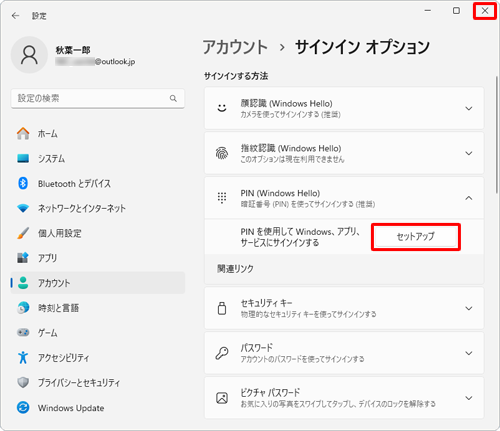
Task: Click the PIN keypad dots icon
Action: tap(222, 198)
